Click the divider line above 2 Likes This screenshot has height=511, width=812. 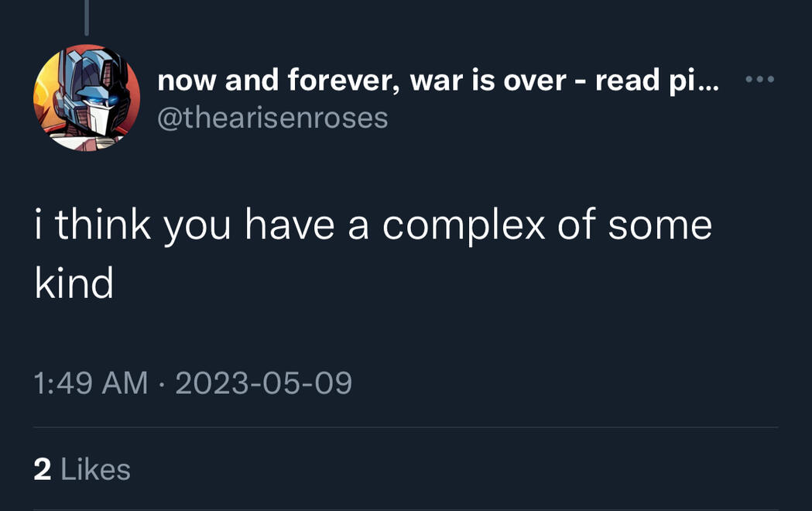tap(406, 427)
